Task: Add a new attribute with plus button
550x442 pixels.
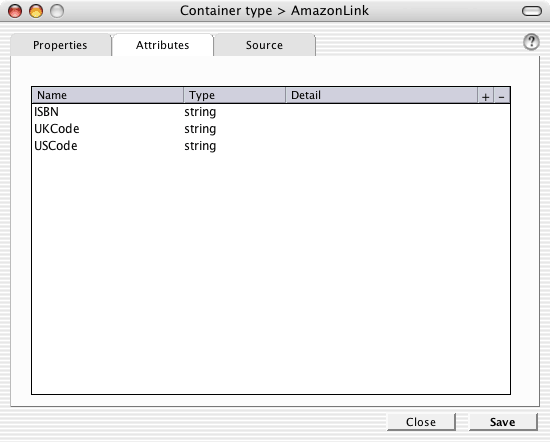Action: click(x=485, y=96)
